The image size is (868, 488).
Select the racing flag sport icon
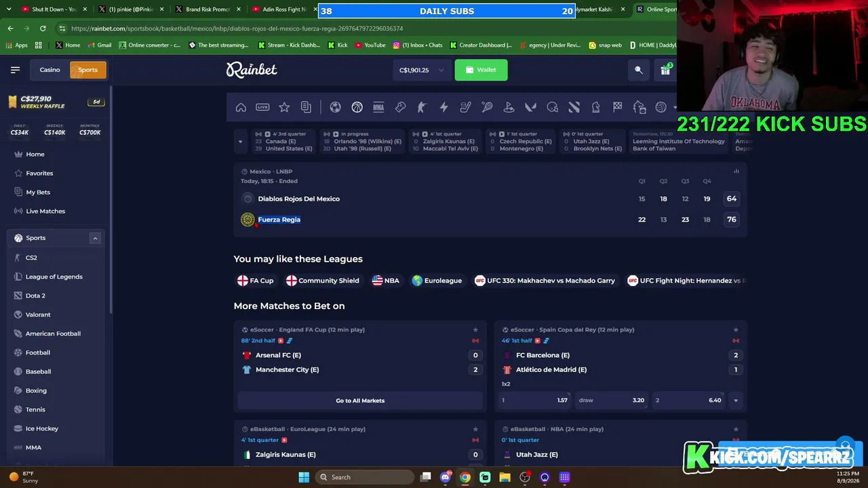617,107
